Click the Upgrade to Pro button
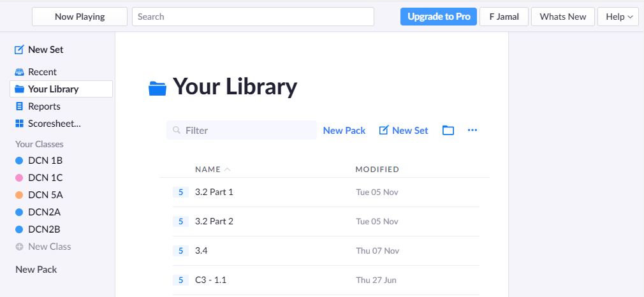The height and width of the screenshot is (297, 644). point(439,17)
